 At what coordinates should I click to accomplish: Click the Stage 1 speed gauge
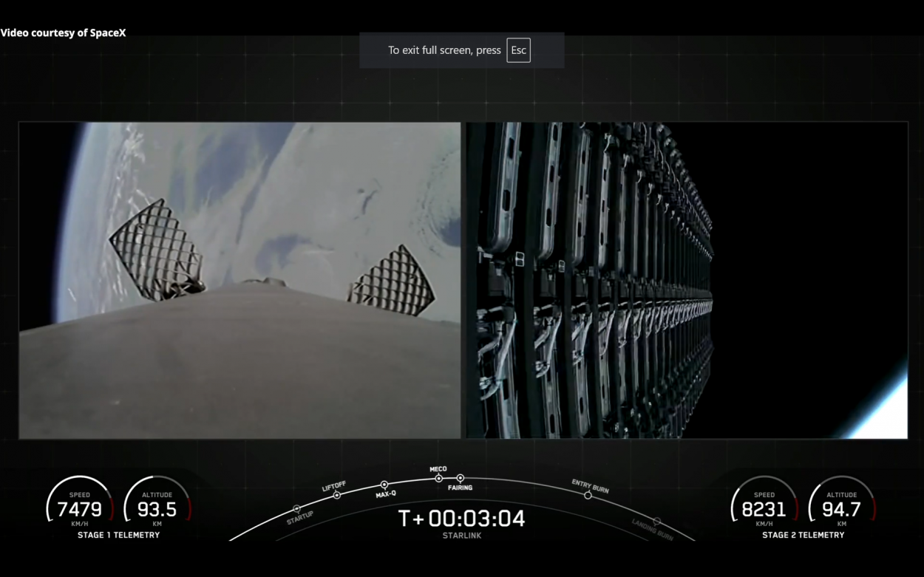pos(79,507)
